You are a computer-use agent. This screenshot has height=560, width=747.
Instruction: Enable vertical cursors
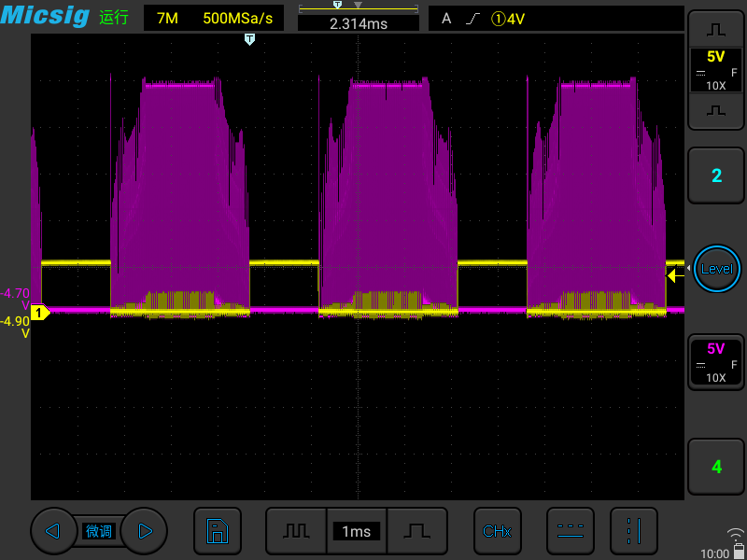(x=634, y=531)
